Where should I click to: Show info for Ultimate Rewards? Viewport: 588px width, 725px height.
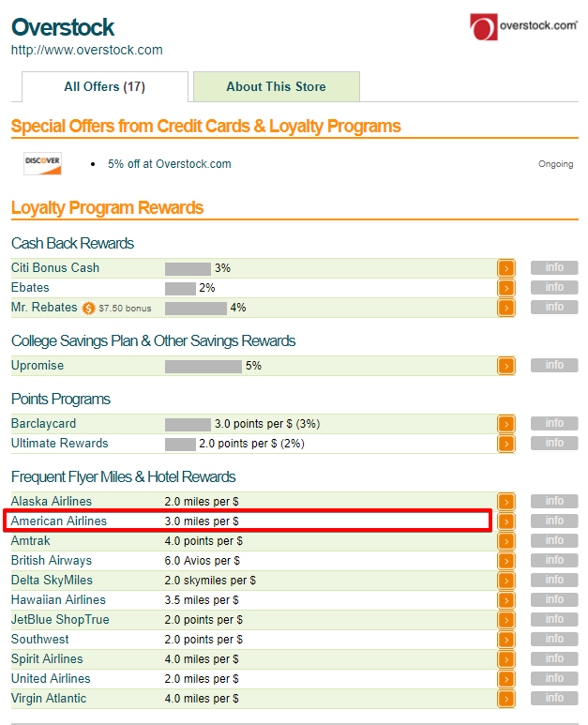tap(554, 443)
